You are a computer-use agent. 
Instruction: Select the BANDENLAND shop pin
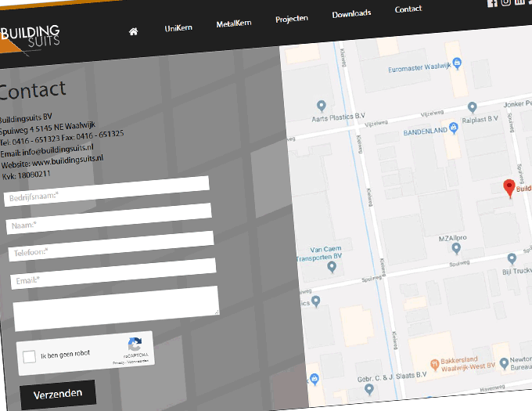[x=454, y=128]
